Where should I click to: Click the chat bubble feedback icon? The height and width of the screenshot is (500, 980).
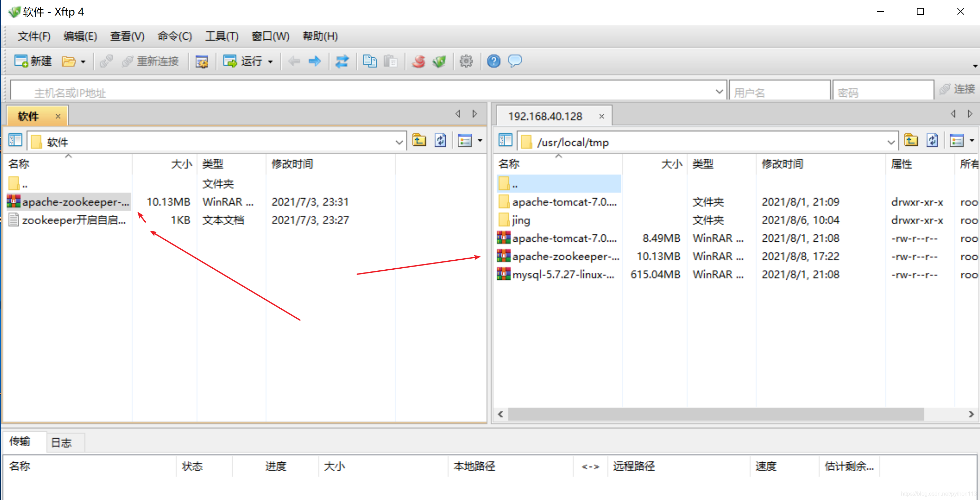coord(515,61)
